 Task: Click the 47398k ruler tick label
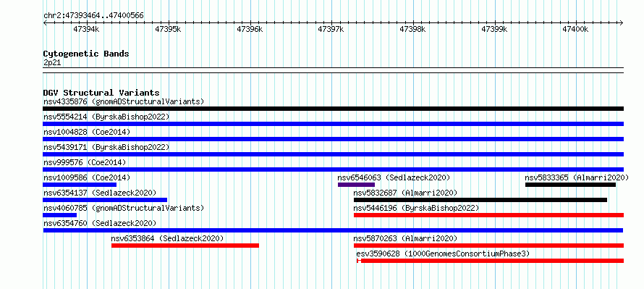click(x=412, y=29)
